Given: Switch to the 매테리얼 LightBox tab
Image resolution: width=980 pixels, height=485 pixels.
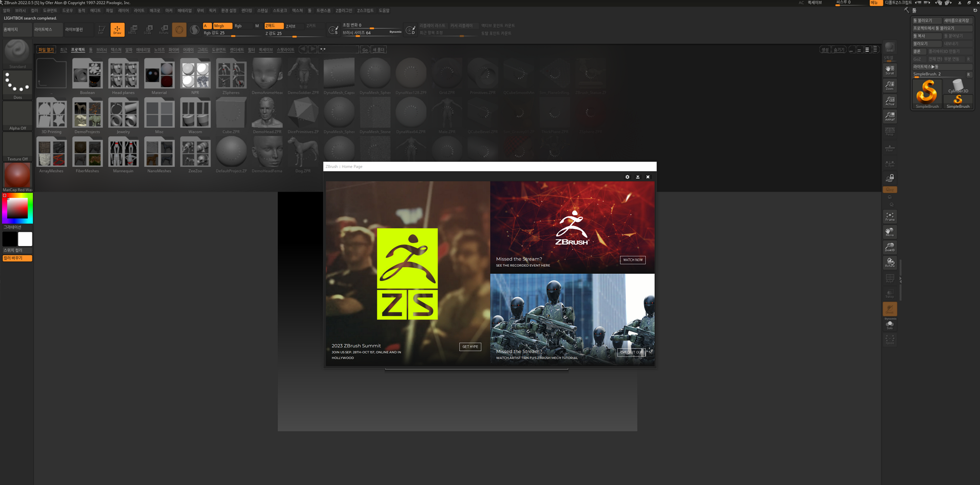Looking at the screenshot, I should (x=143, y=50).
